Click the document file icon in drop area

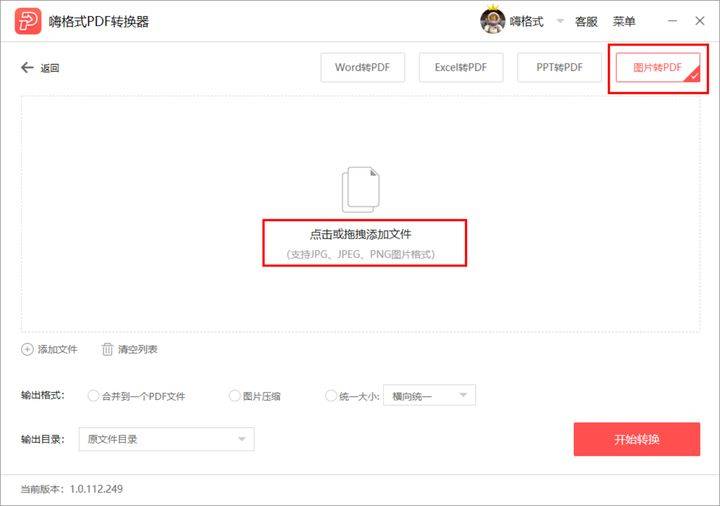point(360,189)
